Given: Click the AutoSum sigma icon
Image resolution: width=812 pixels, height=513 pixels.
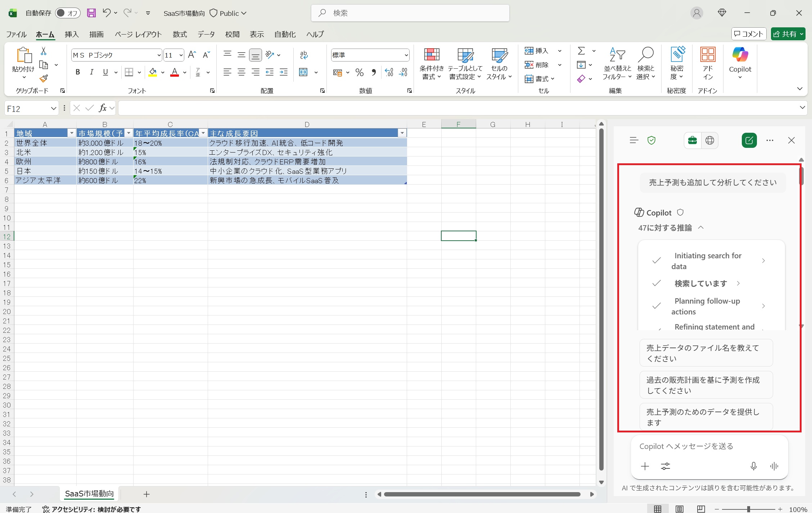Looking at the screenshot, I should coord(581,51).
